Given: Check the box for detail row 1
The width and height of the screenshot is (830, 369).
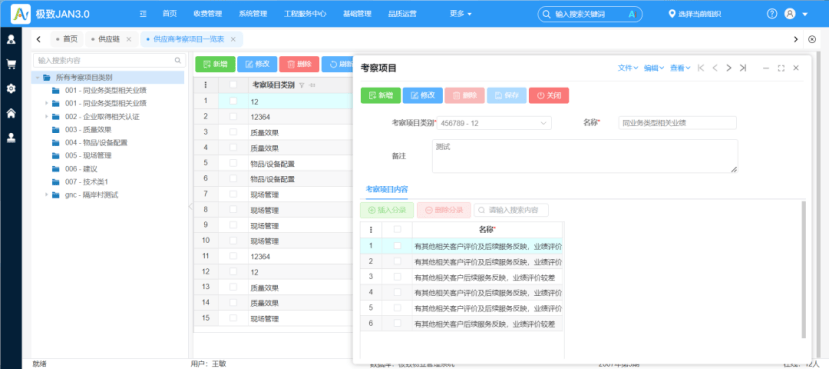Looking at the screenshot, I should pyautogui.click(x=397, y=246).
